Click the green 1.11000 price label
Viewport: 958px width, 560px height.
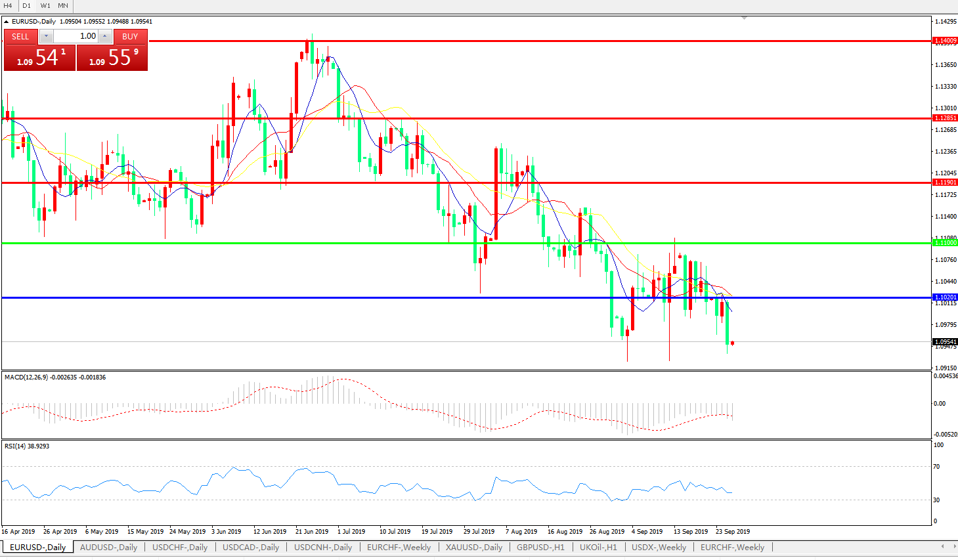pyautogui.click(x=945, y=243)
